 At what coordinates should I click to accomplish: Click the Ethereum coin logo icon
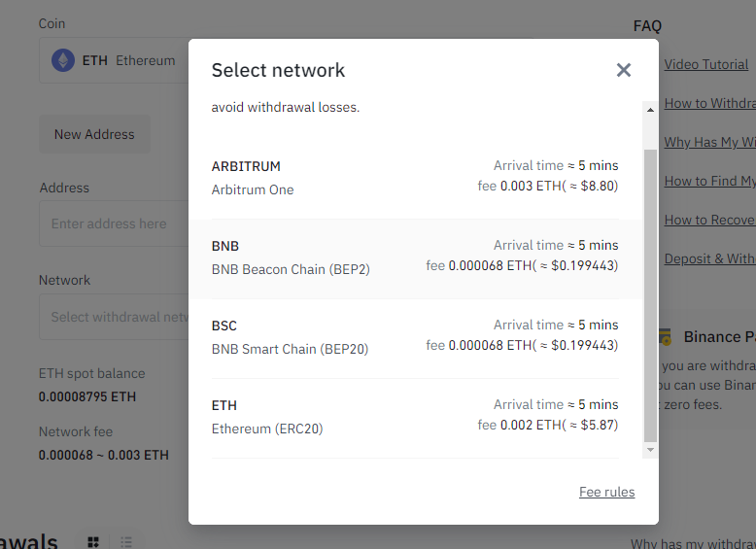point(63,60)
